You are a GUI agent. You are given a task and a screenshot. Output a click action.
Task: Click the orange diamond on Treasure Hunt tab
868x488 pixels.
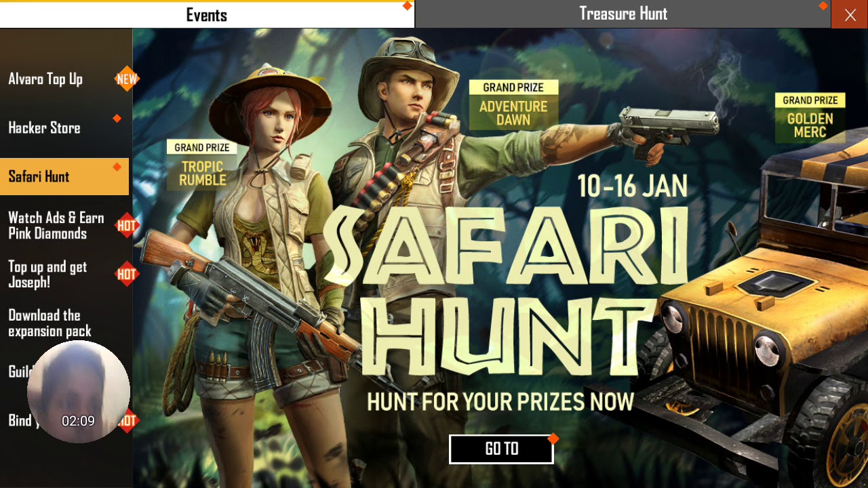pos(823,6)
